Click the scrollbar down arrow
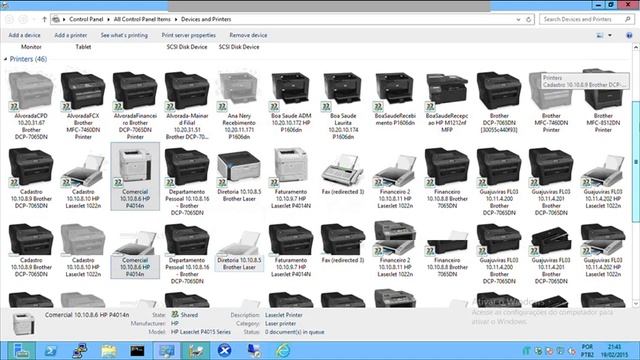 click(x=636, y=304)
